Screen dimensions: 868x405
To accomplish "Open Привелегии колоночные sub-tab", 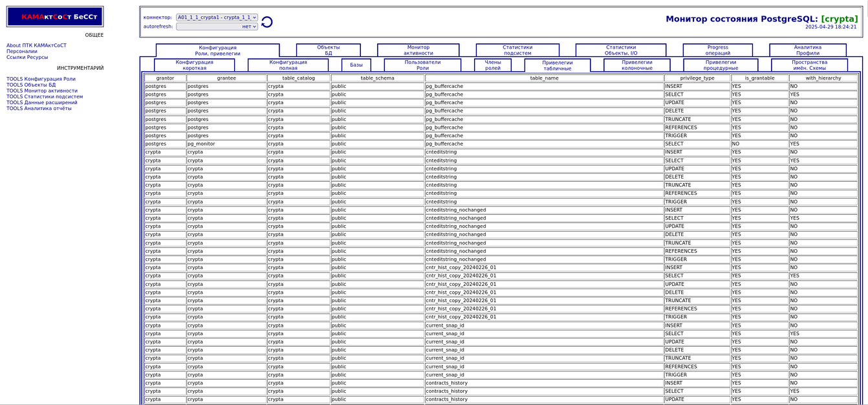I will pyautogui.click(x=637, y=65).
